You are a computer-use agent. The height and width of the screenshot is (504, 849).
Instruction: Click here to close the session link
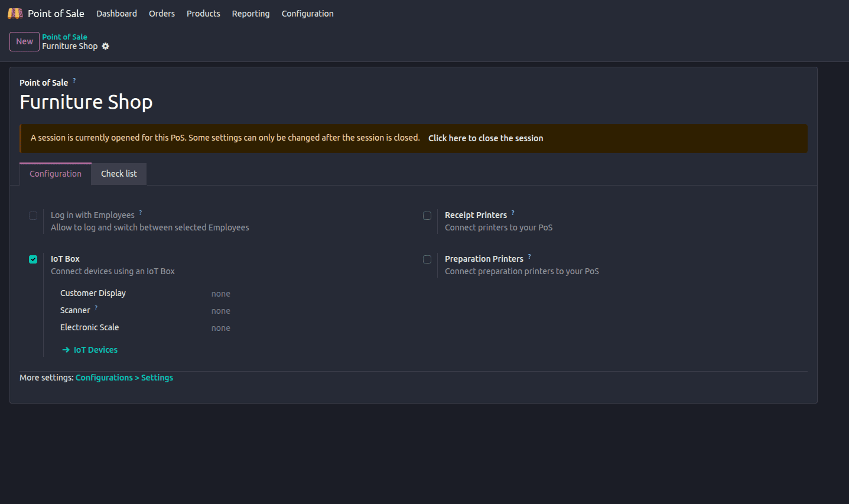click(x=486, y=138)
